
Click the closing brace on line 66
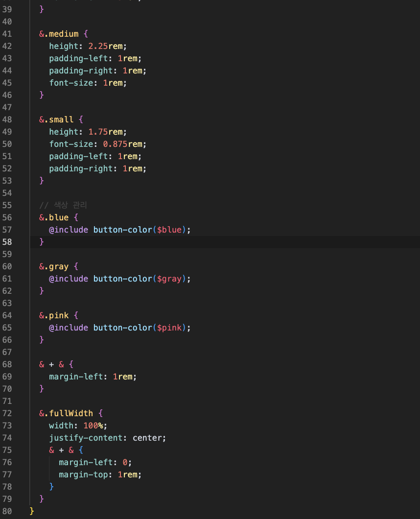pyautogui.click(x=42, y=340)
